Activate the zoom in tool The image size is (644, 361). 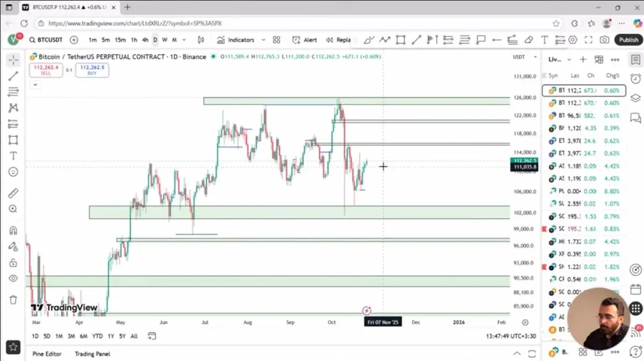coord(13,209)
